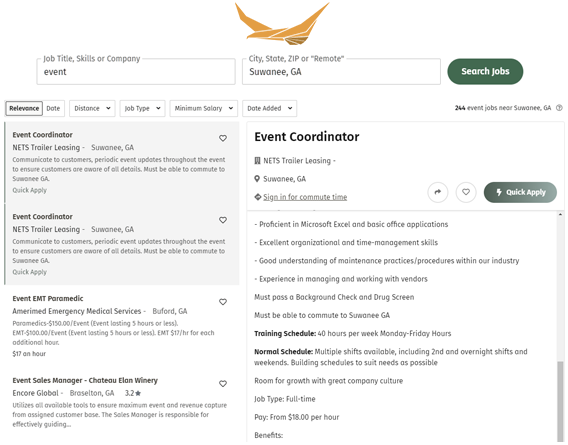This screenshot has width=568, height=445.
Task: Sort results by Relevance
Action: 24,108
